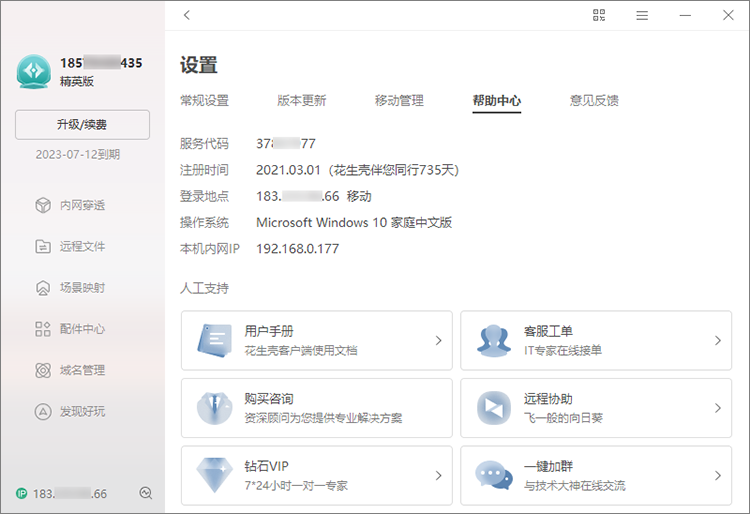Click the account avatar logo
The image size is (750, 514).
[x=33, y=72]
